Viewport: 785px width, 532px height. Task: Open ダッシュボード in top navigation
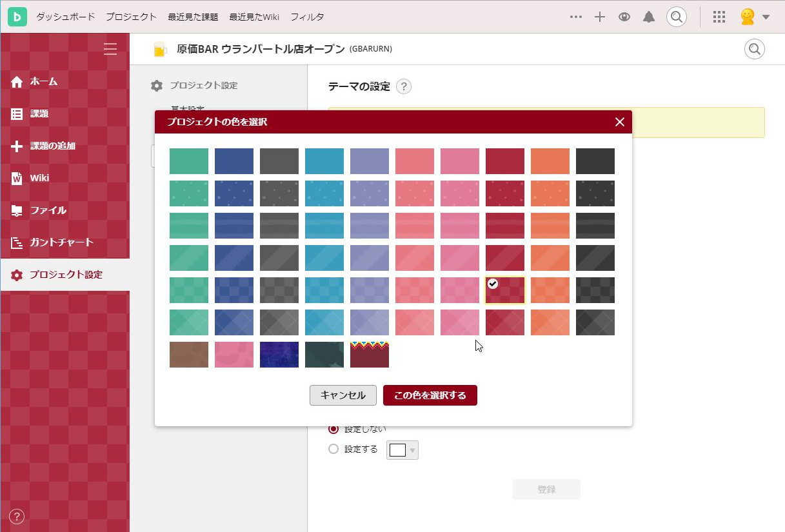(x=65, y=17)
